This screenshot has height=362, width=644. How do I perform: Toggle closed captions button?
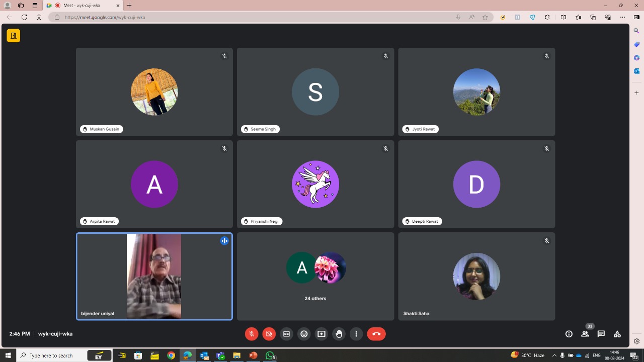click(286, 334)
